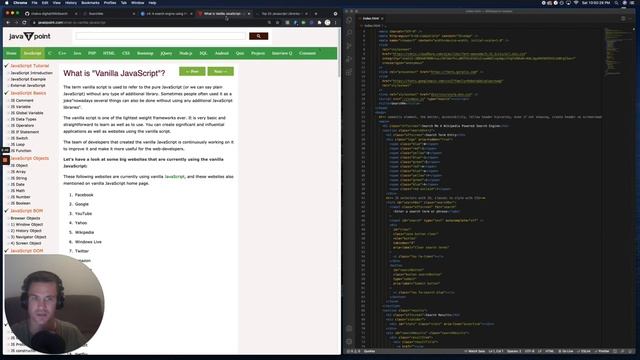Switch to the GitHub browser tab
640x360 pixels.
pyautogui.click(x=51, y=13)
